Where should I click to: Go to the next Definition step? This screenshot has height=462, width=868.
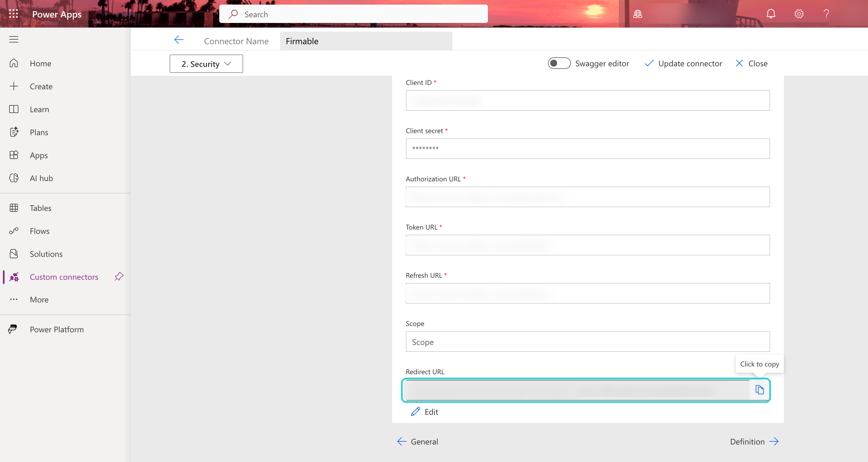(x=754, y=441)
